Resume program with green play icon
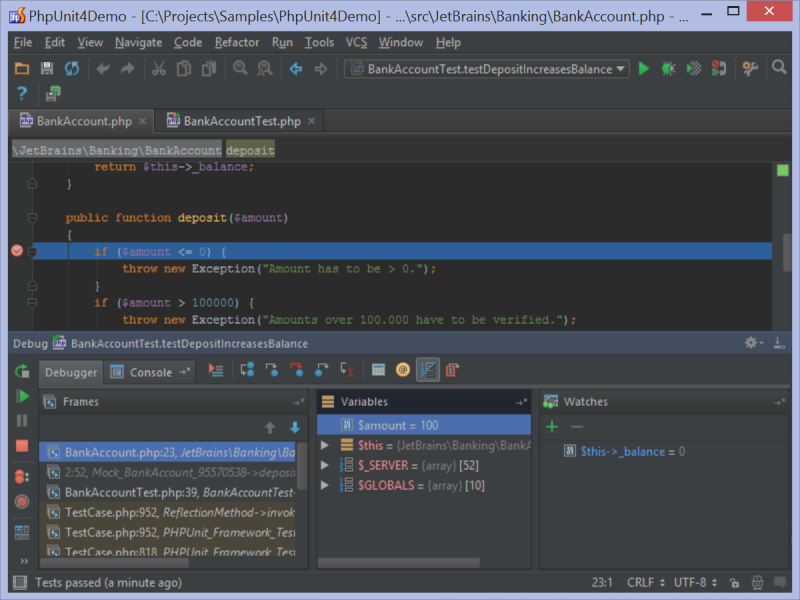The width and height of the screenshot is (800, 600). tap(22, 396)
